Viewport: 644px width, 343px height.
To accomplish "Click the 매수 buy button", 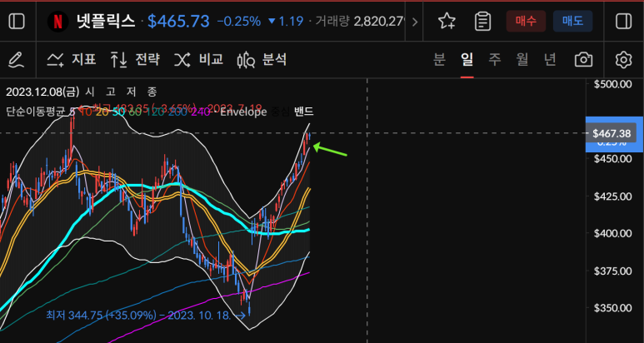I will click(527, 22).
